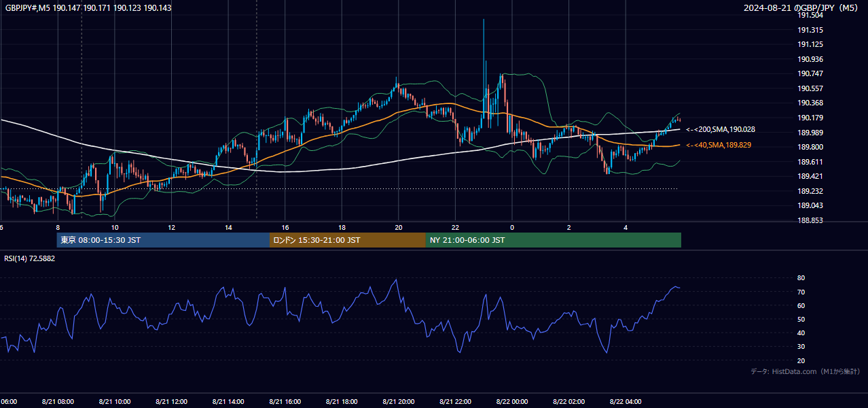Click RSI scale value 30
Screen dimensions: 868x408
click(x=801, y=347)
